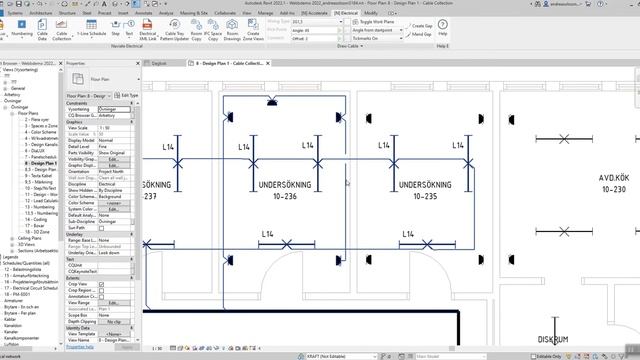This screenshot has width=640, height=360.
Task: Select 18 - 3D Zone view in Project Browser
Action: 37,232
